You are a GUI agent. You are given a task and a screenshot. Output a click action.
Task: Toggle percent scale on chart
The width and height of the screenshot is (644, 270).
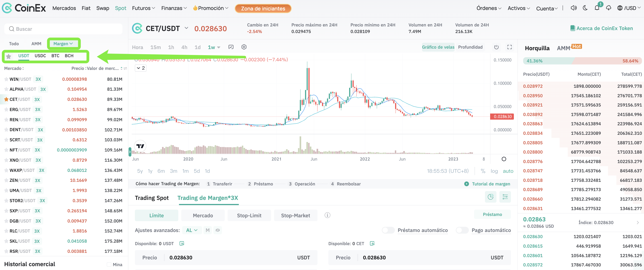483,171
